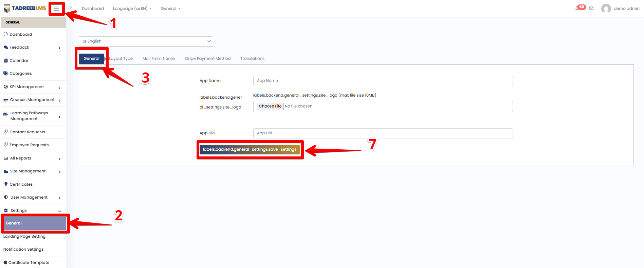644x268 pixels.
Task: Open the Stripe Payment Method tab
Action: coord(207,58)
